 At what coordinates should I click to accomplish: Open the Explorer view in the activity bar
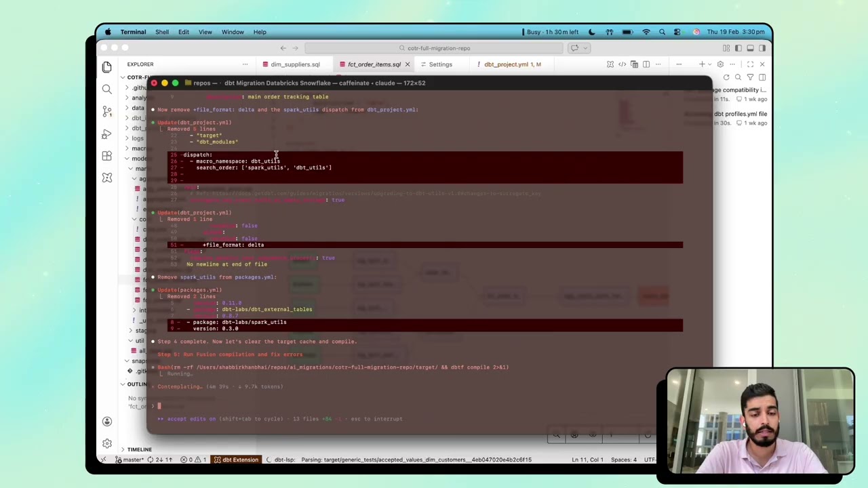point(106,66)
